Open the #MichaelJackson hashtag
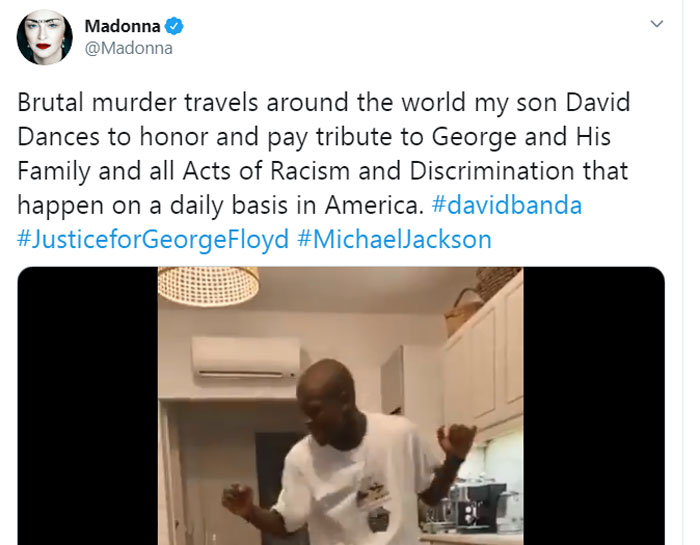The image size is (700, 545). (x=394, y=239)
